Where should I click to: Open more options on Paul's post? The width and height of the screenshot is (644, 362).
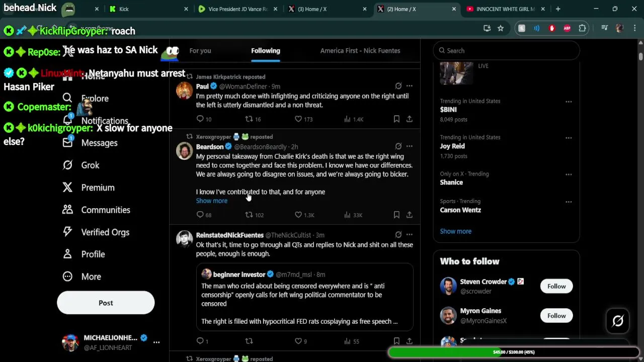(410, 86)
